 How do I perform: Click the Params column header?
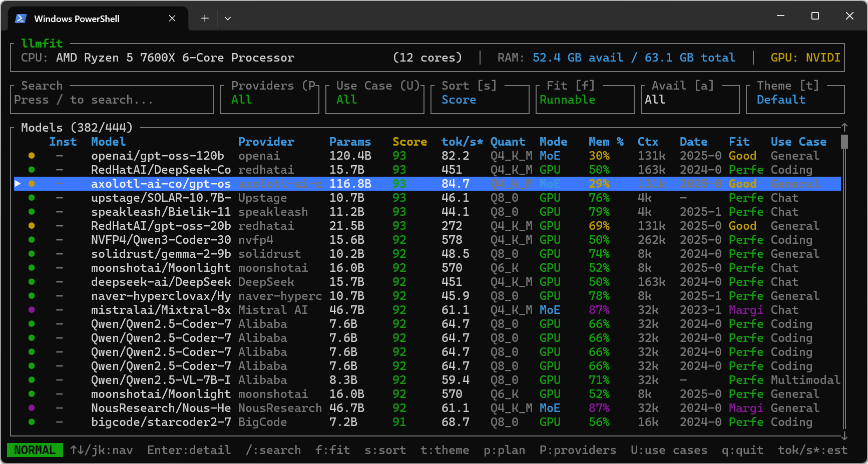(350, 142)
